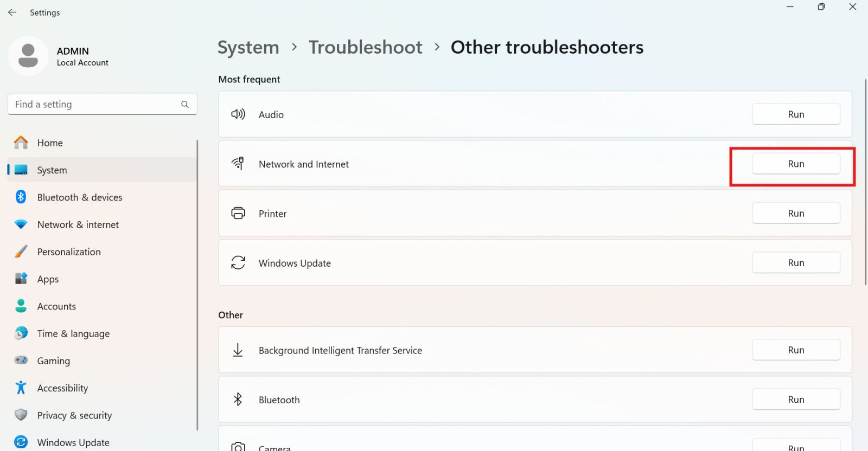868x451 pixels.
Task: Run the Printer troubleshooter
Action: tap(796, 213)
